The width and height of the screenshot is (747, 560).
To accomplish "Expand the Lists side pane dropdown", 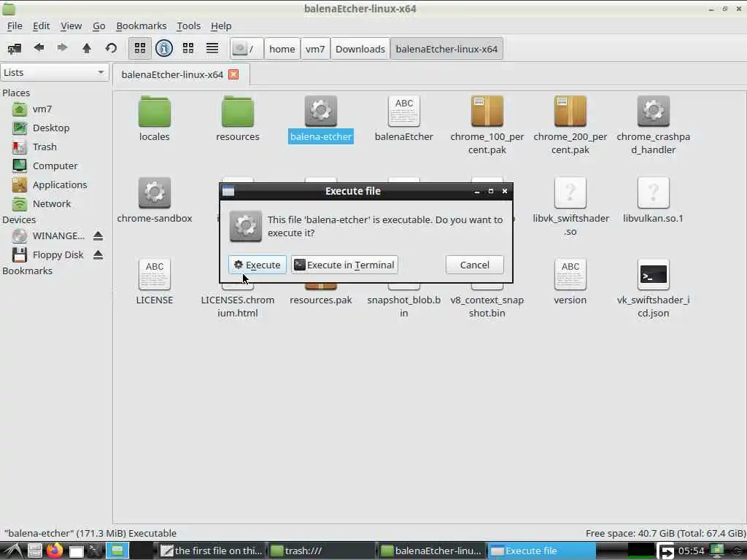I will [x=54, y=72].
